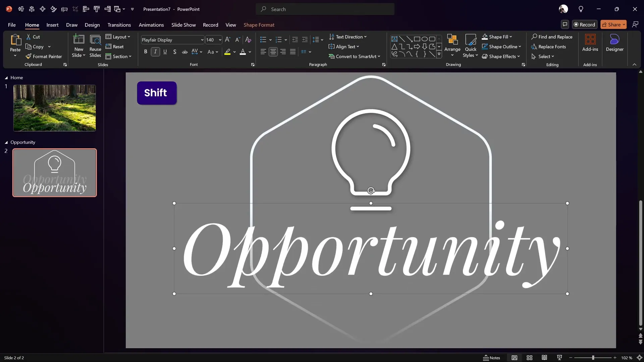Justify paragraph text icon
The image size is (644, 362).
(293, 52)
